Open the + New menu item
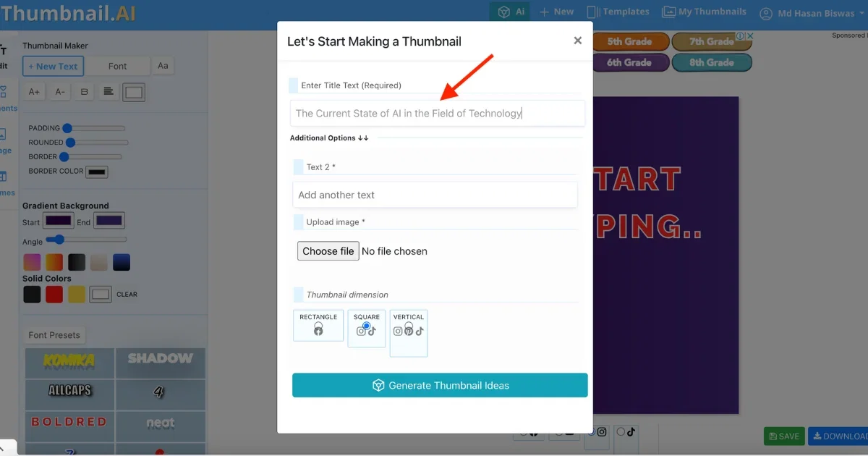868x456 pixels. coord(558,12)
